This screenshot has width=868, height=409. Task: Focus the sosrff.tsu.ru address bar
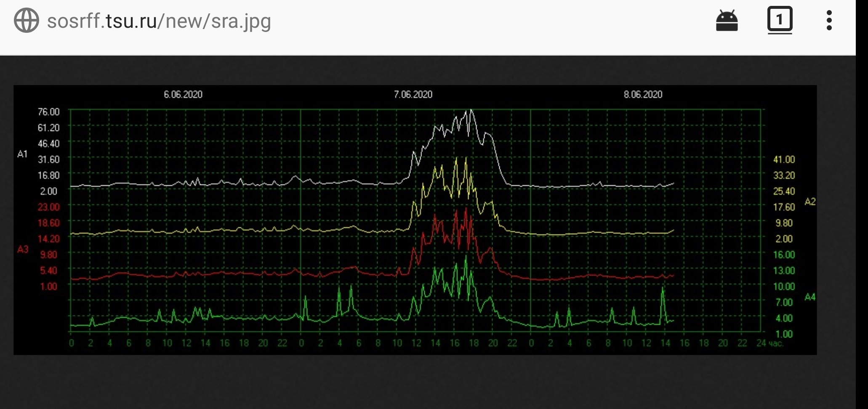tap(159, 21)
